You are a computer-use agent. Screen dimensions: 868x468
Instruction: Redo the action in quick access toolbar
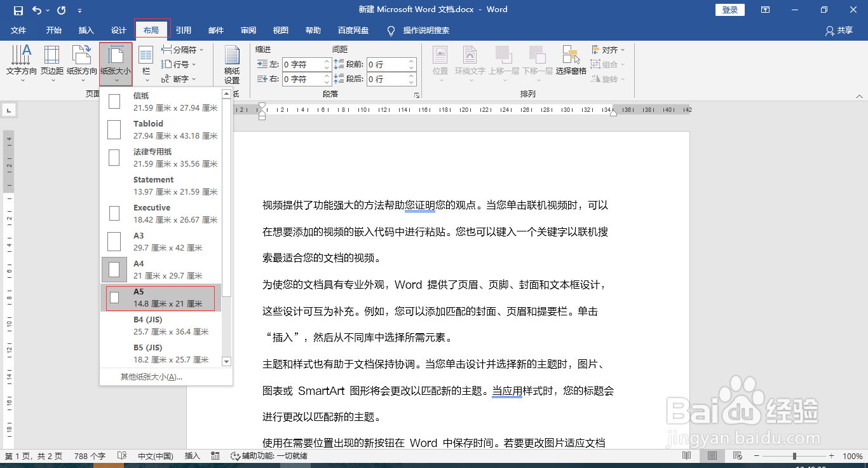pos(61,10)
